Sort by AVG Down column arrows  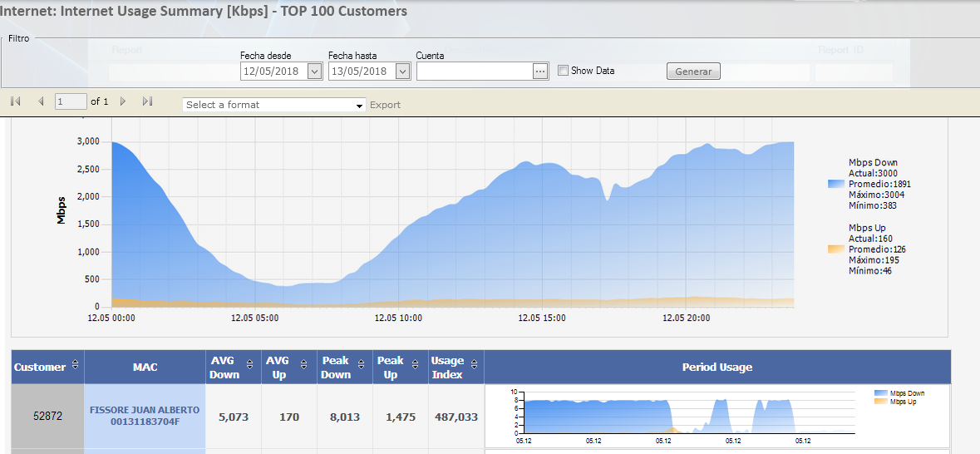click(249, 368)
